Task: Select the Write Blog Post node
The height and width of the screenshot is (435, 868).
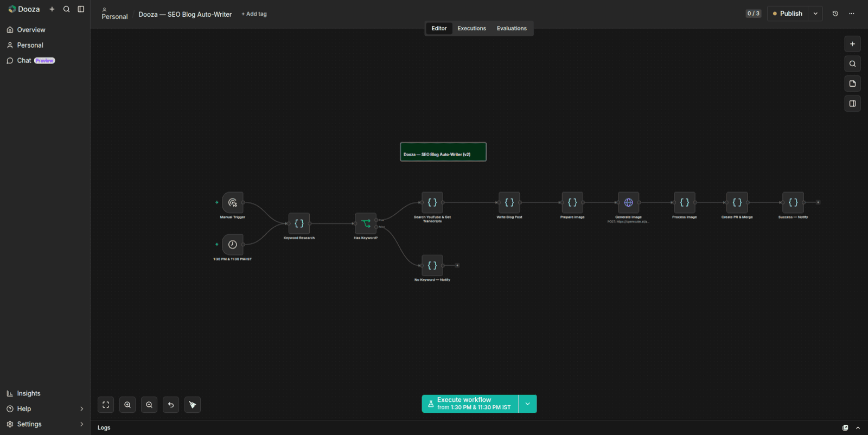Action: [509, 202]
